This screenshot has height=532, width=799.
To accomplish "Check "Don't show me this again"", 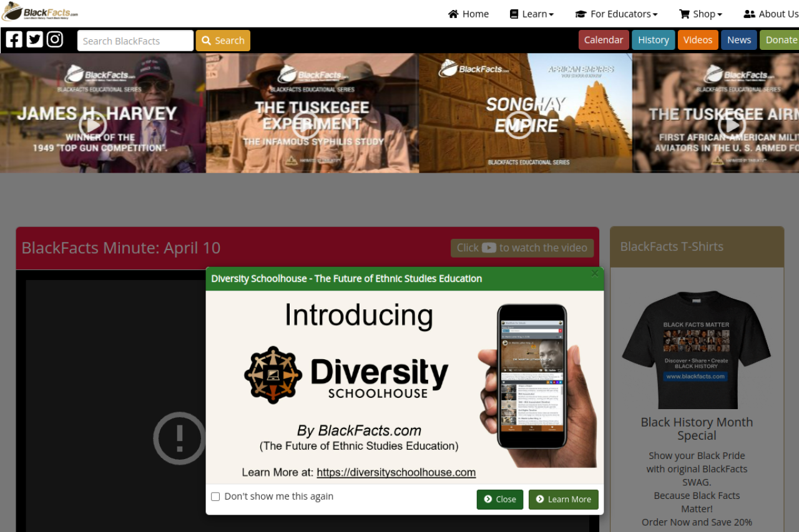I will pos(215,496).
